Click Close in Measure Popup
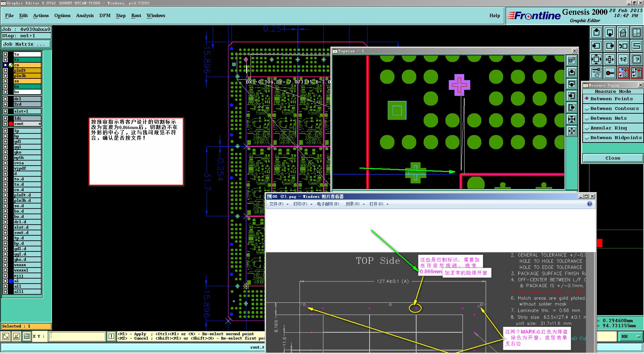This screenshot has height=354, width=644. 613,158
